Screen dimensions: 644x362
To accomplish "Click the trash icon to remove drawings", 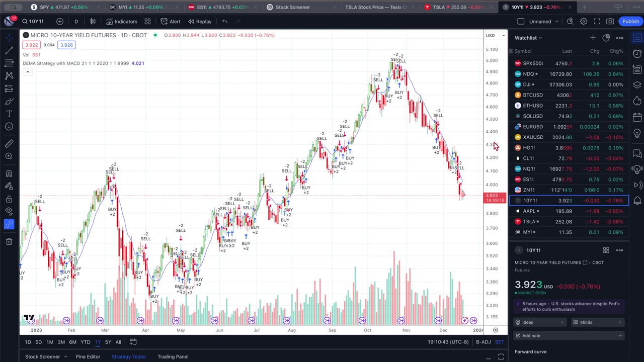I will click(9, 241).
